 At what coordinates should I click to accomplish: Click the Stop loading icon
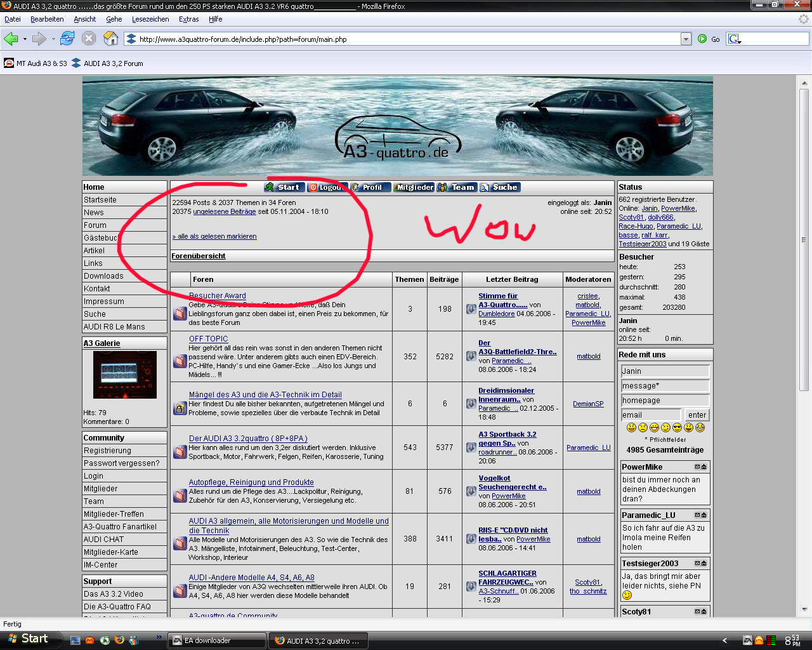(89, 39)
